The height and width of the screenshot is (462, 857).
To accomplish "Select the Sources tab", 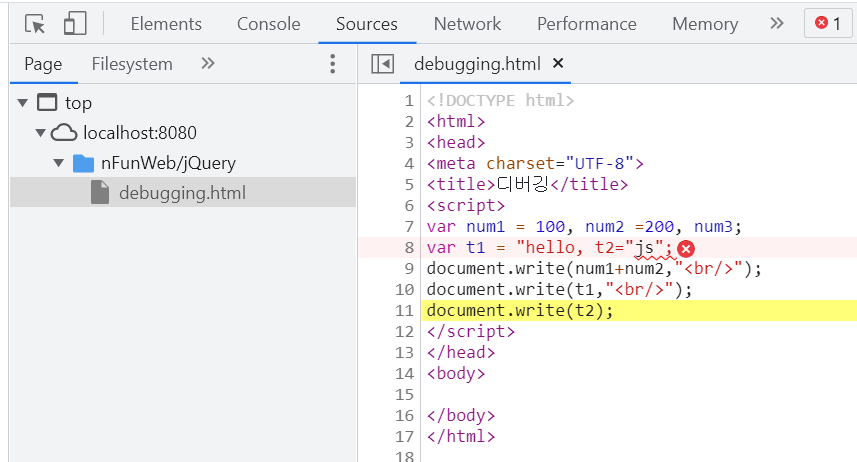I will [367, 24].
